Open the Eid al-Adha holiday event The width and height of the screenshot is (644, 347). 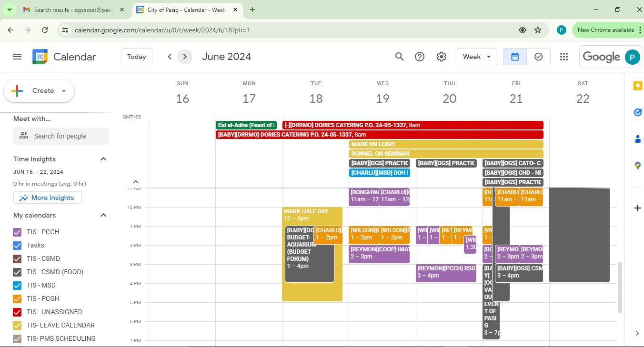click(246, 125)
